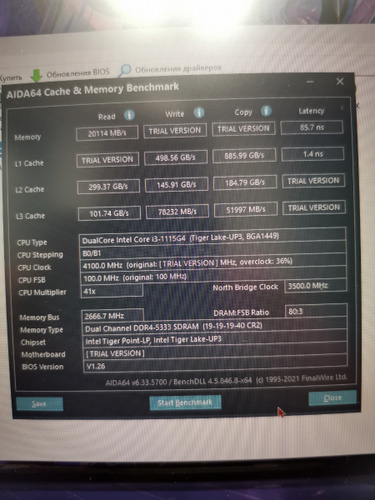Close the benchmark window with X

(340, 81)
